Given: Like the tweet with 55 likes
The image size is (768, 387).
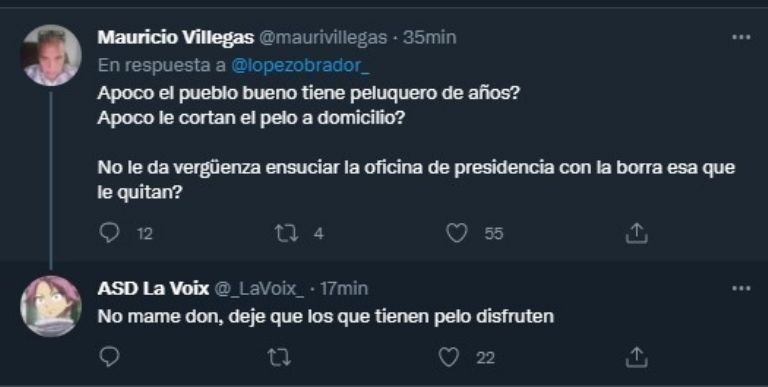Looking at the screenshot, I should click(456, 234).
